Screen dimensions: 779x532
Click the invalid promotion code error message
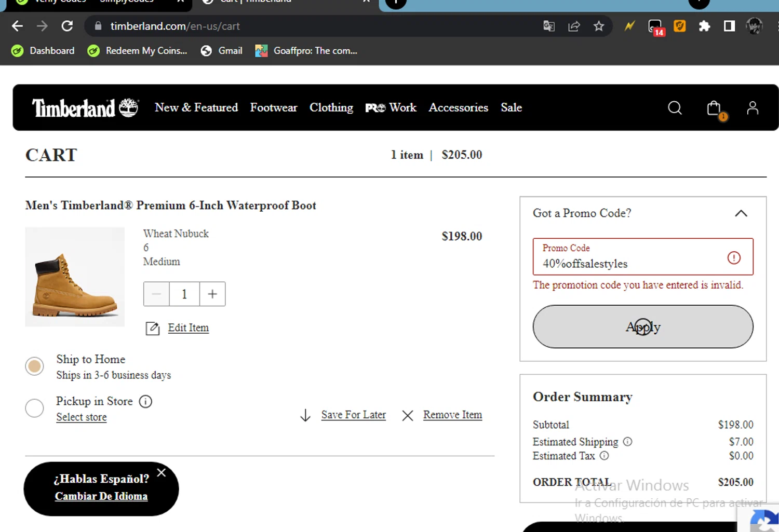click(638, 285)
